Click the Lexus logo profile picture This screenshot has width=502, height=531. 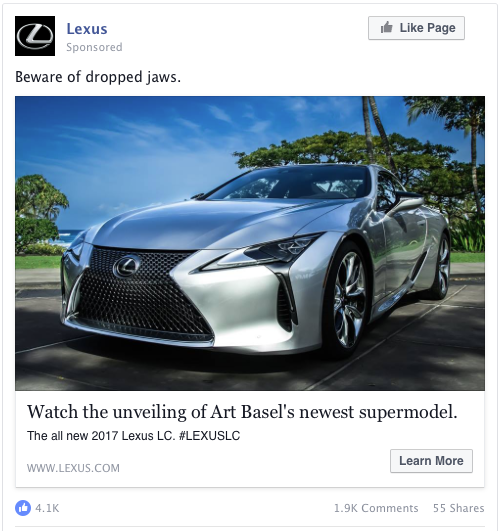pos(35,36)
